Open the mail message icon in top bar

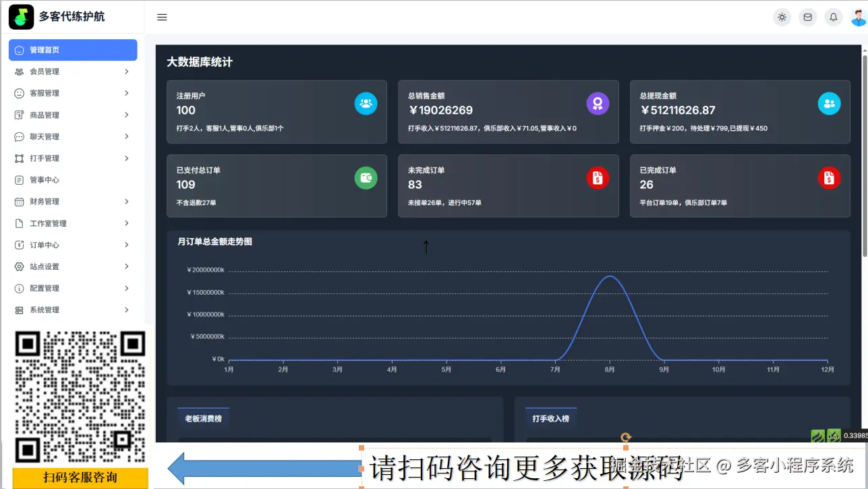(x=807, y=17)
